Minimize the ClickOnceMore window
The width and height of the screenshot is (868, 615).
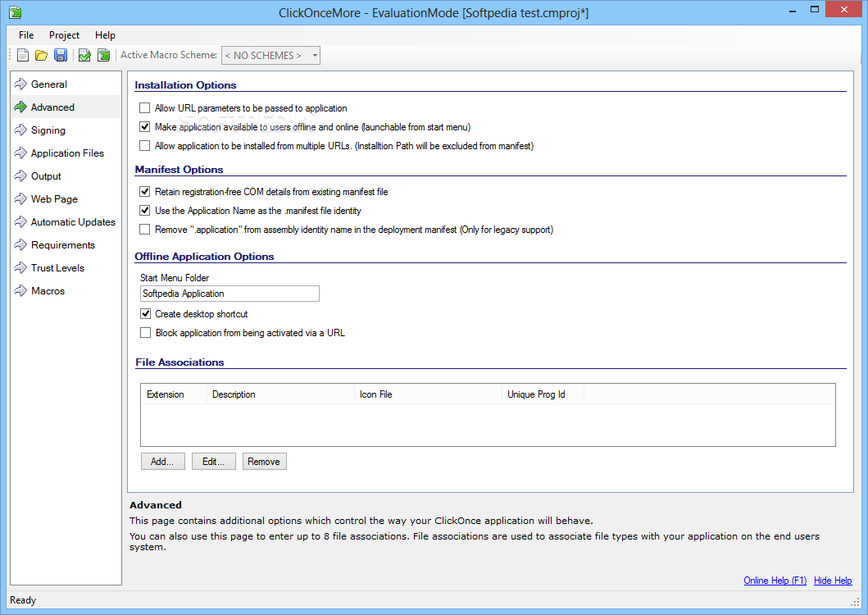point(793,10)
